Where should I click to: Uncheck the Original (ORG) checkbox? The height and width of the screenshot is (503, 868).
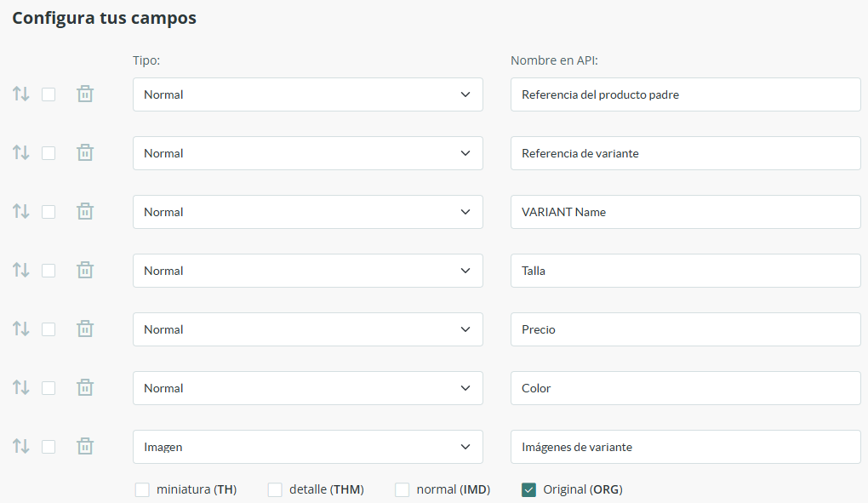pyautogui.click(x=529, y=489)
